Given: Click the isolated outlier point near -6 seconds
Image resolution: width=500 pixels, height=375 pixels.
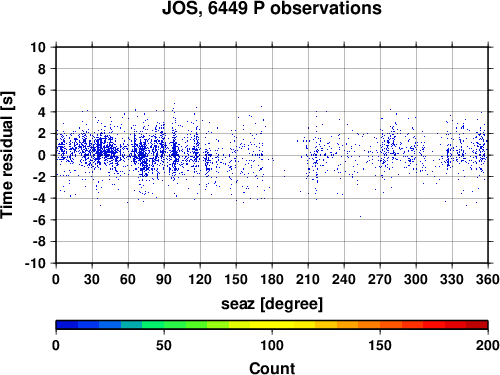Looking at the screenshot, I should point(360,217).
